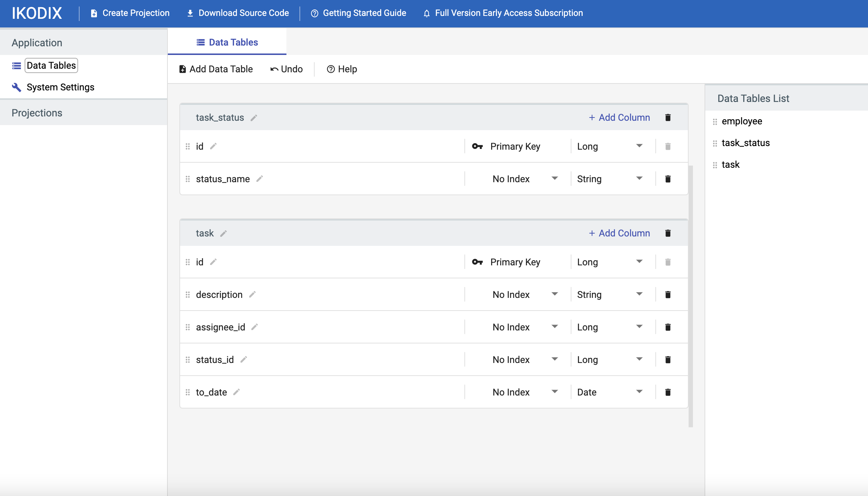This screenshot has width=868, height=496.
Task: Delete the task_status table with trash icon
Action: point(668,117)
